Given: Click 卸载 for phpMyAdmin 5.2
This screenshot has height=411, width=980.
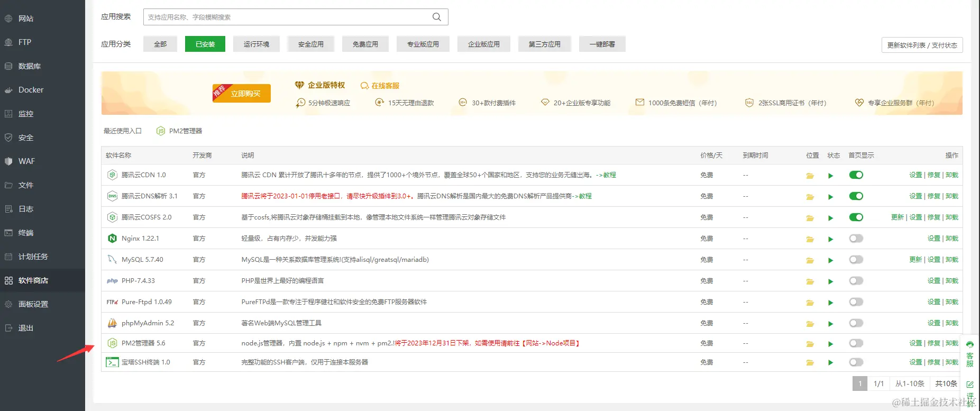Looking at the screenshot, I should 952,323.
